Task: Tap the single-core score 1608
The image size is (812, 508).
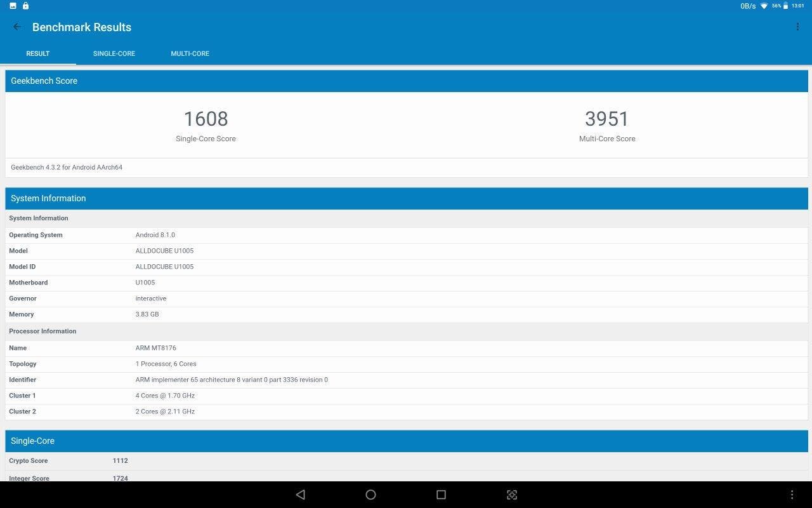Action: [x=206, y=119]
